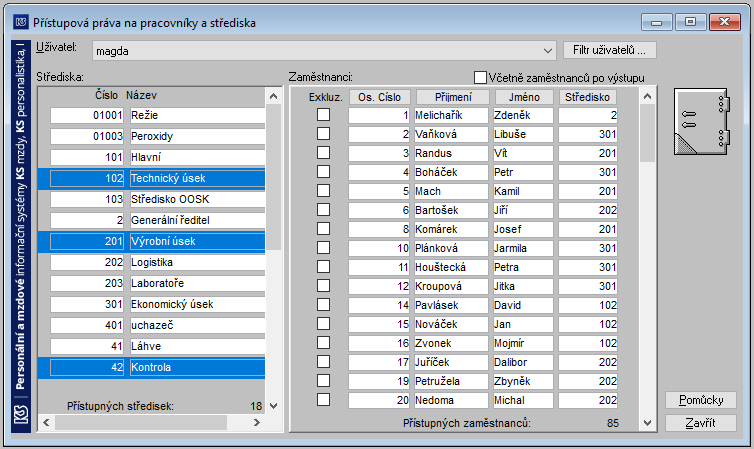Check Exkluz. box for Bartošek
This screenshot has height=449, width=754.
[324, 210]
